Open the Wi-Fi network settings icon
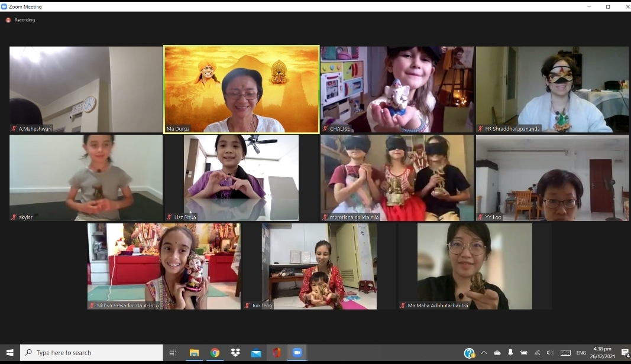This screenshot has width=631, height=364. (537, 353)
